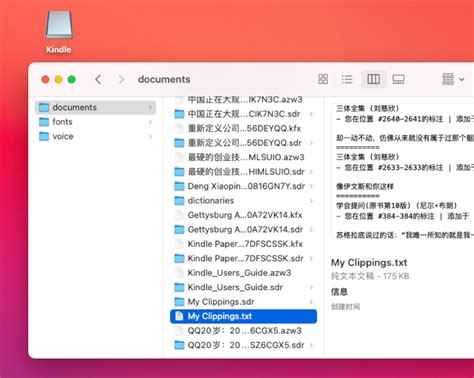Select Kindle_Users_Guide.azw3 file
This screenshot has width=474, height=378.
243,273
